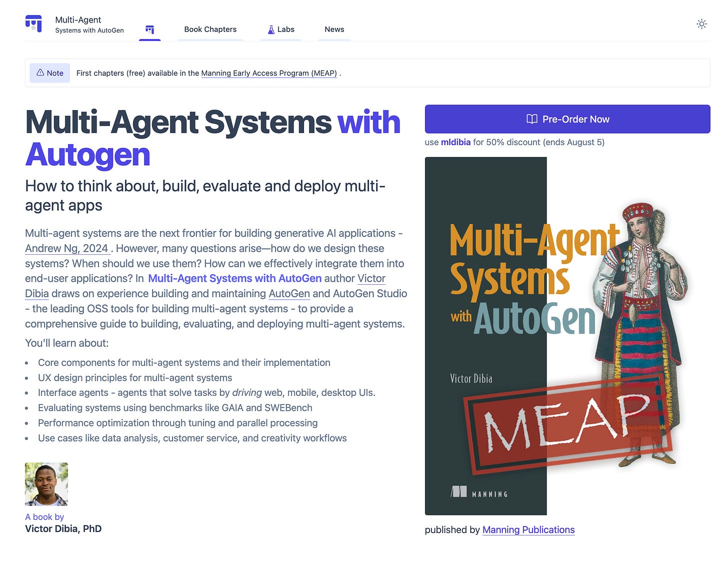Click the subtitle 'How to think about, build, evaluate'
The width and height of the screenshot is (728, 564).
[x=205, y=196]
